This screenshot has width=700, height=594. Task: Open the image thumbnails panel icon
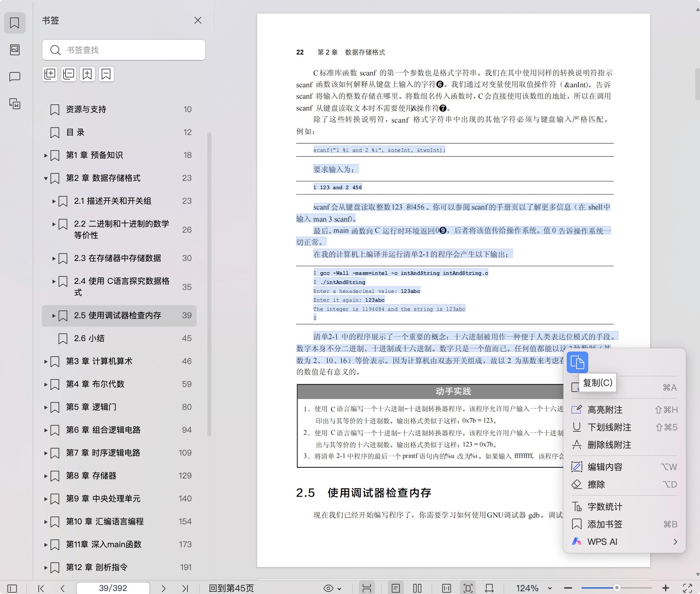[x=15, y=50]
